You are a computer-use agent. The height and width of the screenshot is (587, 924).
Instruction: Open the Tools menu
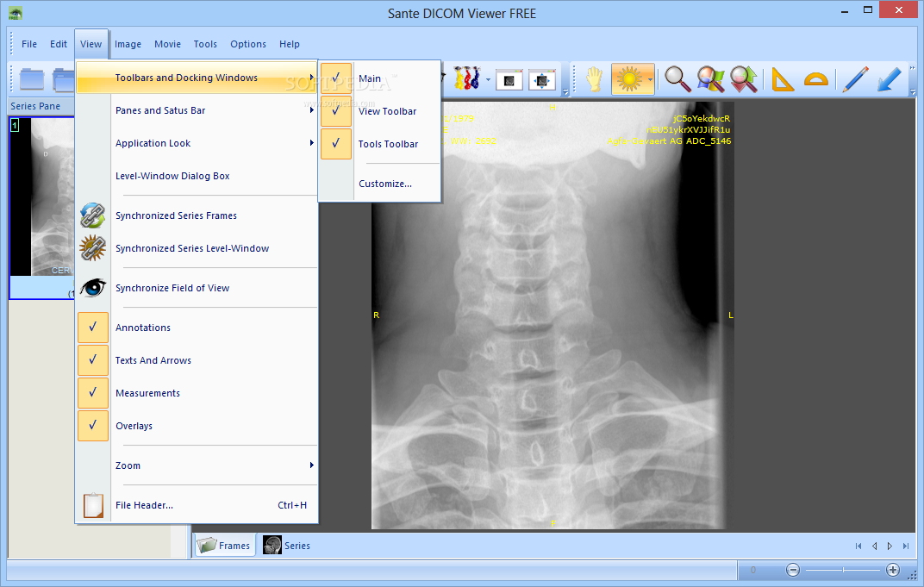pos(205,44)
